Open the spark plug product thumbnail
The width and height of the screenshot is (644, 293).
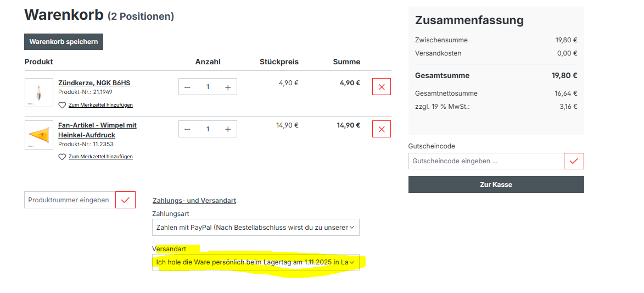click(x=39, y=92)
